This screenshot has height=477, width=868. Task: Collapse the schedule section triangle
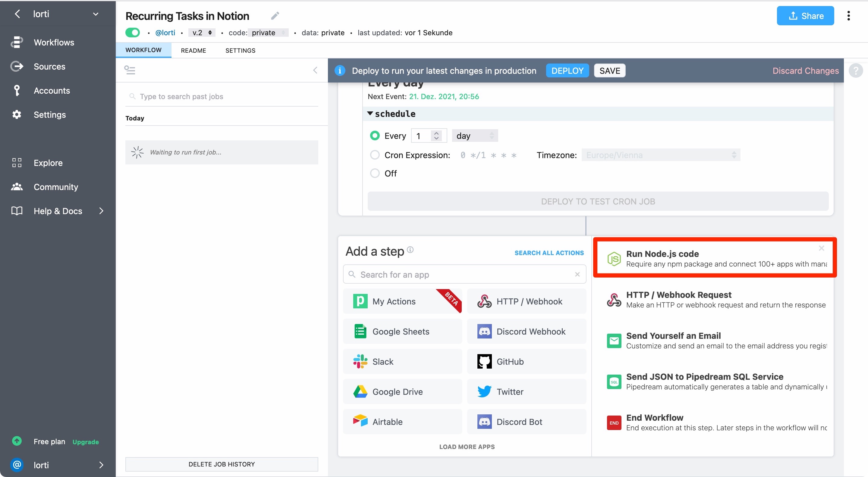point(370,114)
